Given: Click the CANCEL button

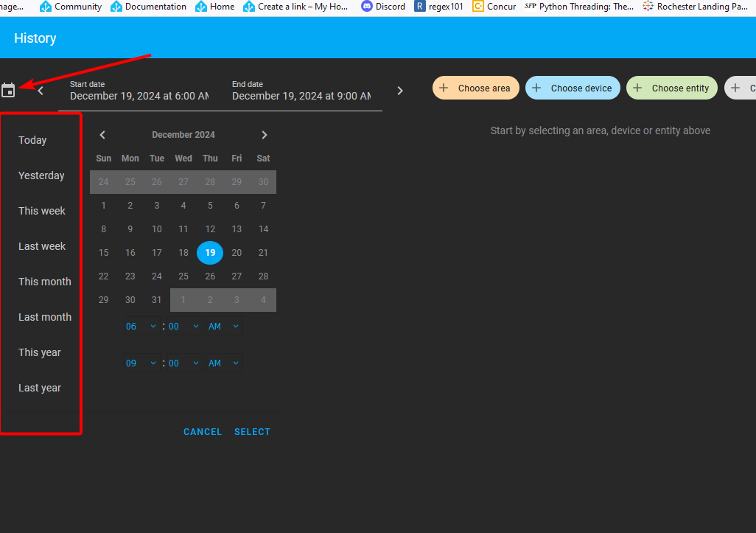Looking at the screenshot, I should pos(202,431).
